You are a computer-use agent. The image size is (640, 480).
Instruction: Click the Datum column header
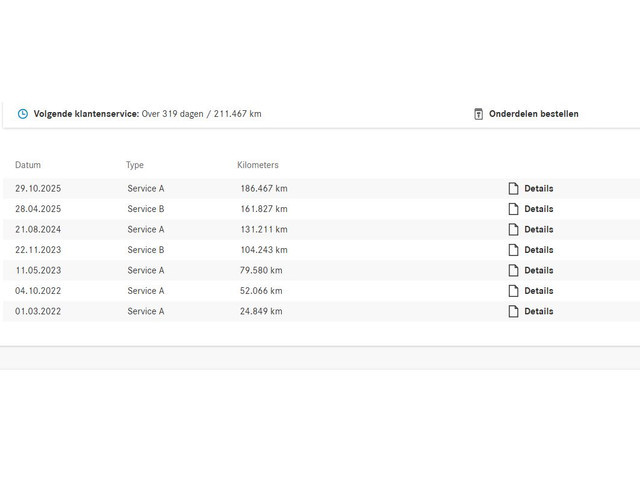(28, 165)
